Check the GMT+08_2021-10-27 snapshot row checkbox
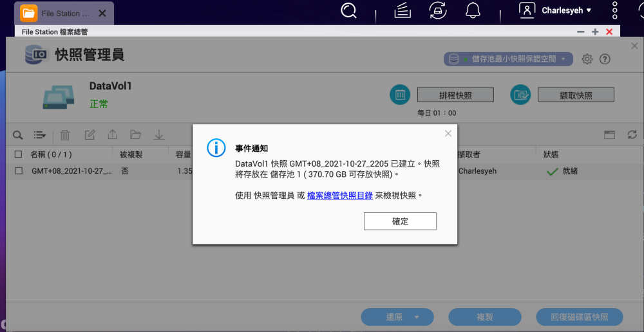Image resolution: width=644 pixels, height=332 pixels. (18, 171)
